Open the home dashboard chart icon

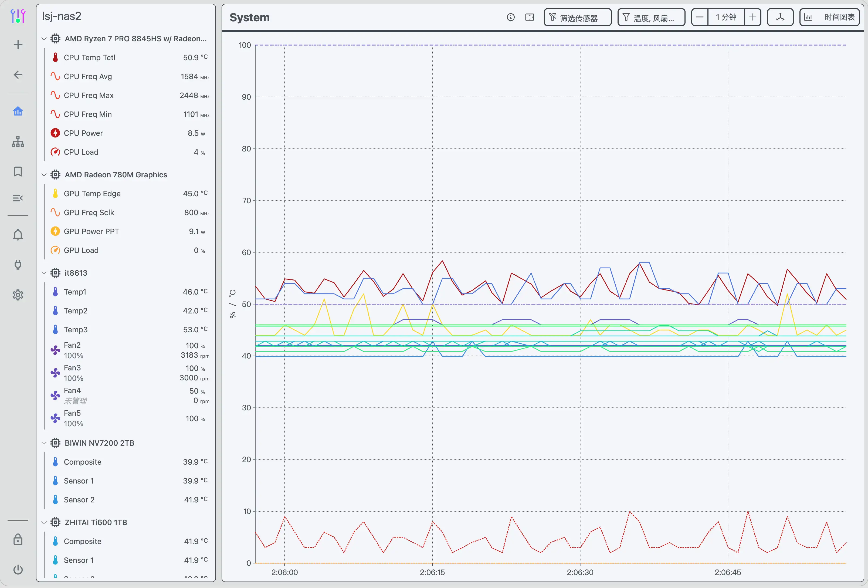point(18,111)
